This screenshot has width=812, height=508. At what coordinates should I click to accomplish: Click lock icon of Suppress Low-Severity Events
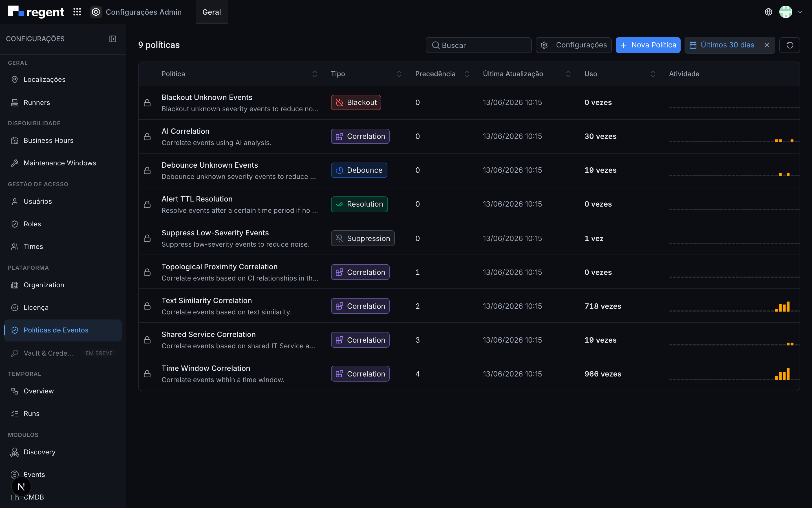[147, 238]
